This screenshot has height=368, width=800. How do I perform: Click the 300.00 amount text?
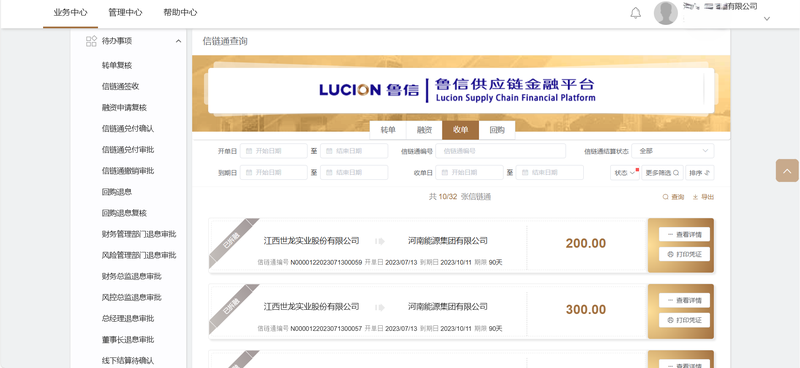tap(586, 309)
